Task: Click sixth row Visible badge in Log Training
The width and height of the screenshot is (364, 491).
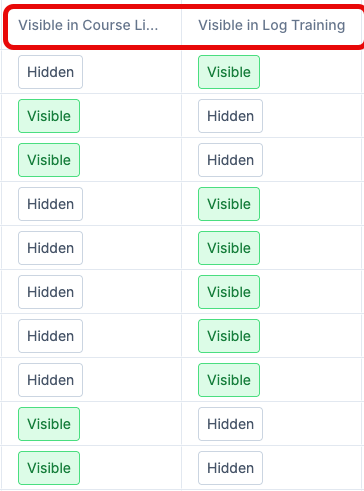Action: pyautogui.click(x=229, y=292)
